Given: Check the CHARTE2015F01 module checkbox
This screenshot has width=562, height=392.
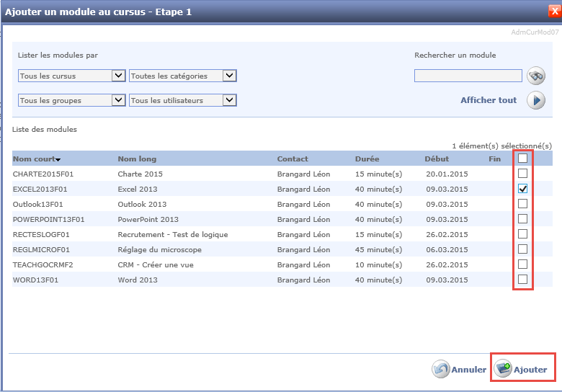Looking at the screenshot, I should point(523,174).
